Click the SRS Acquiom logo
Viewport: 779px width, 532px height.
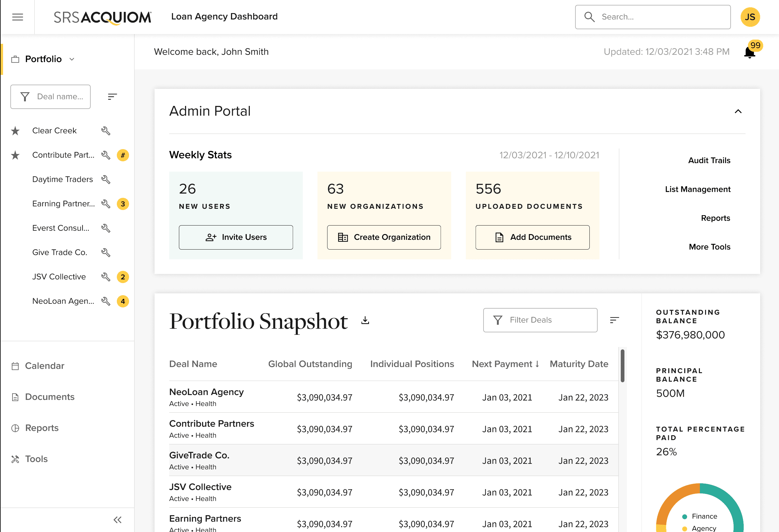click(x=103, y=17)
